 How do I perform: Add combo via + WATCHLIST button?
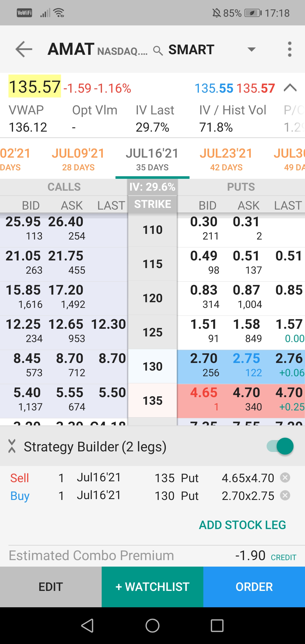point(152,587)
